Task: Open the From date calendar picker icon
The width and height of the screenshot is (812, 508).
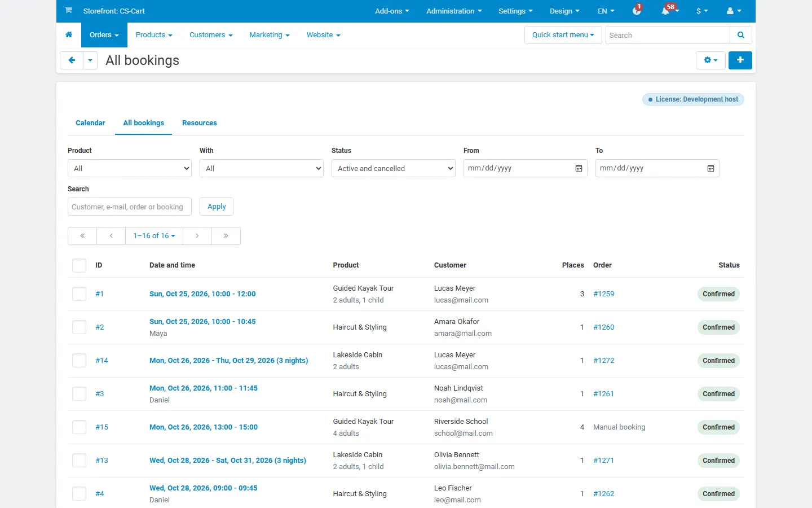Action: 579,168
